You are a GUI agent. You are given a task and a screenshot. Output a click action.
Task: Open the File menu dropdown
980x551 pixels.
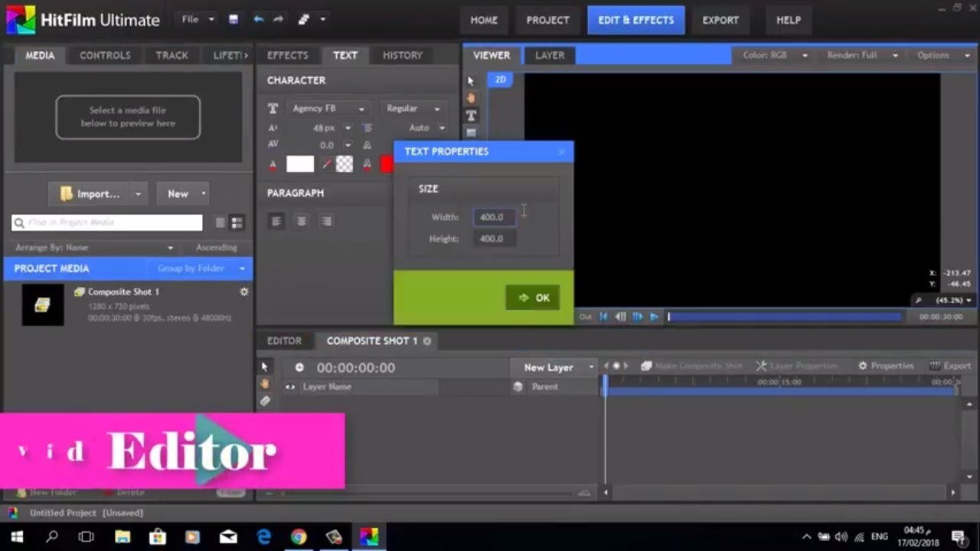coord(198,19)
